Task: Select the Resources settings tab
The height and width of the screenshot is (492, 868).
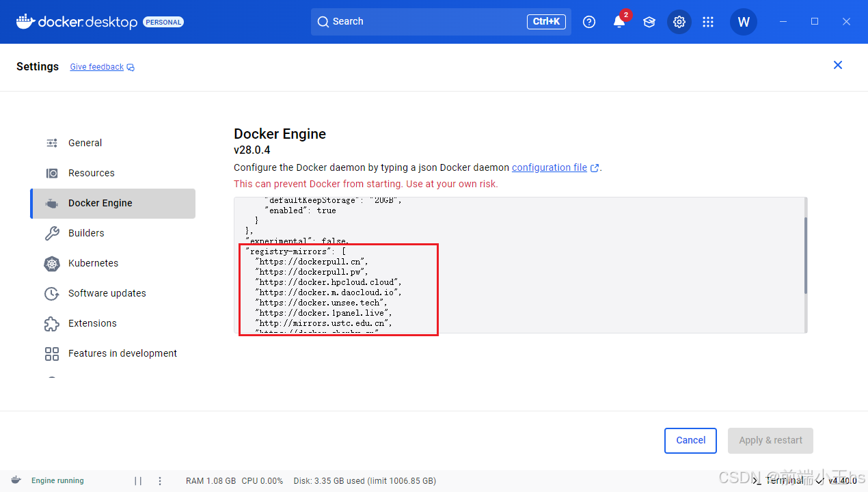Action: point(113,173)
